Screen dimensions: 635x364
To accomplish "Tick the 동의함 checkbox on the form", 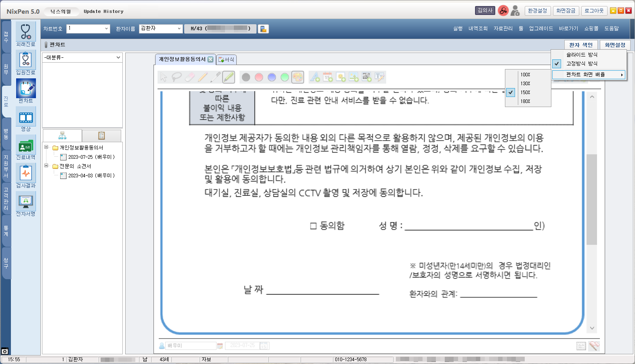I will coord(313,226).
